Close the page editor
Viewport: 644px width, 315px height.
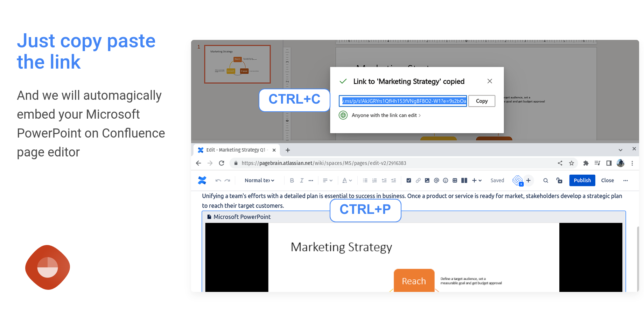coord(607,180)
